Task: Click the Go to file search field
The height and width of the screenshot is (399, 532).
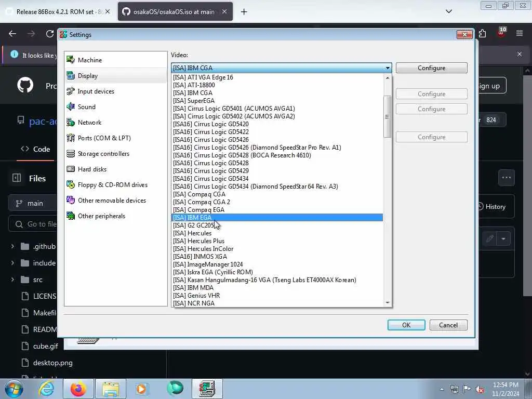Action: click(33, 224)
